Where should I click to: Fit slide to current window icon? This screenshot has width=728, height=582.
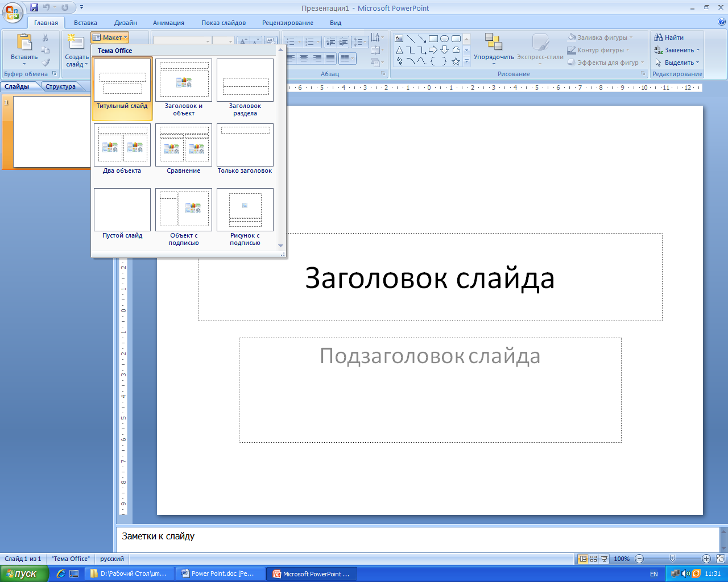(721, 559)
